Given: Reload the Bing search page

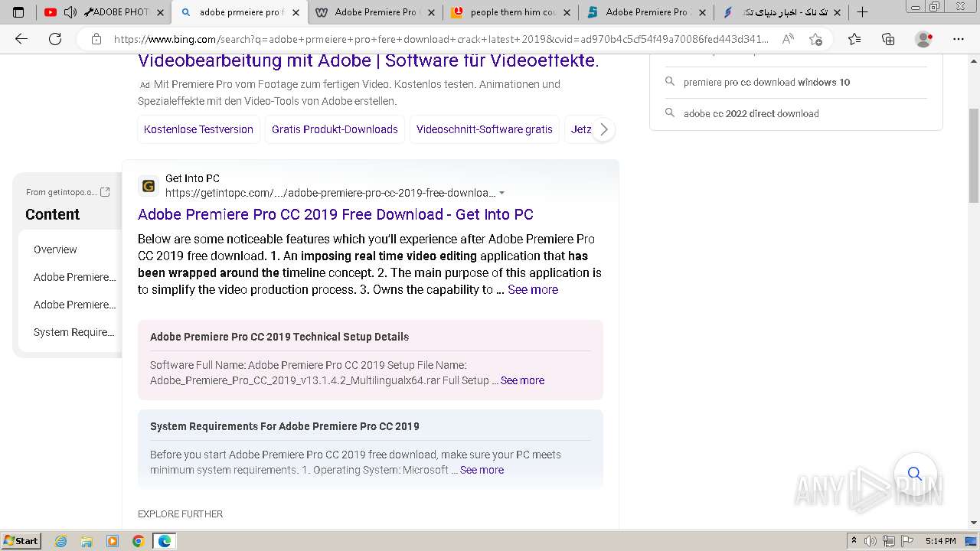Looking at the screenshot, I should click(55, 39).
